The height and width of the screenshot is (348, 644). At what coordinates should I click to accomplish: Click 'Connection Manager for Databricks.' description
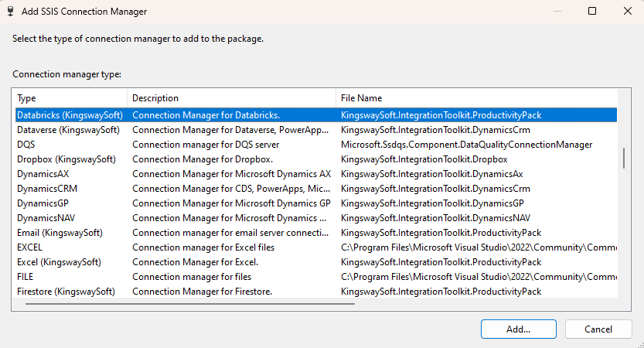[206, 115]
